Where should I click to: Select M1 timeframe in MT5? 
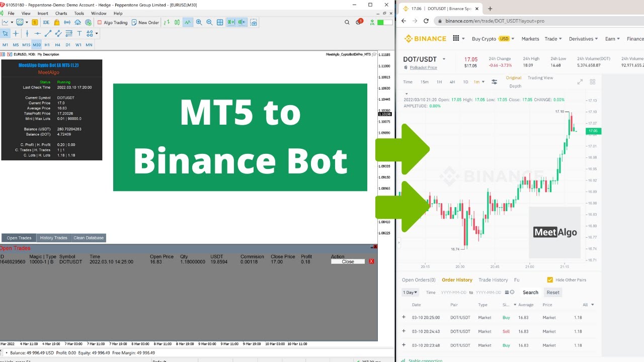pos(5,45)
